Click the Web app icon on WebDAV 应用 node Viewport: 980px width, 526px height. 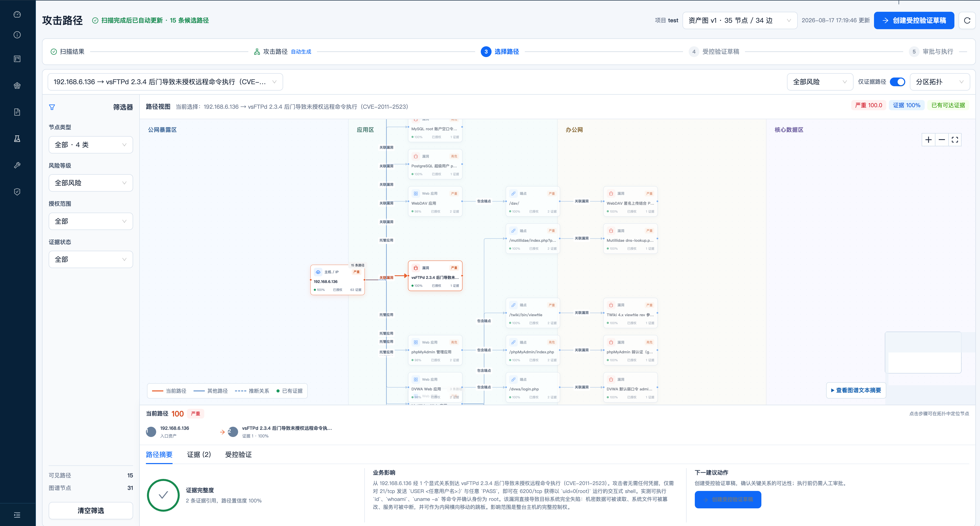click(416, 193)
